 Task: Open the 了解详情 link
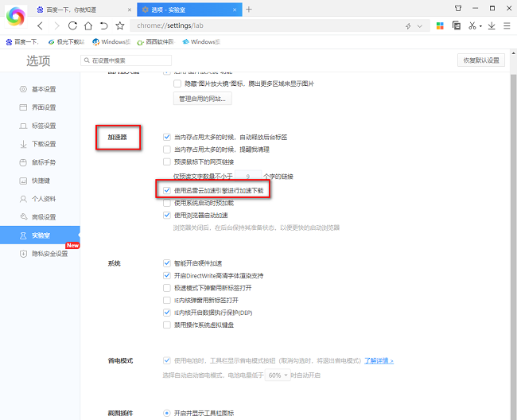click(x=379, y=360)
